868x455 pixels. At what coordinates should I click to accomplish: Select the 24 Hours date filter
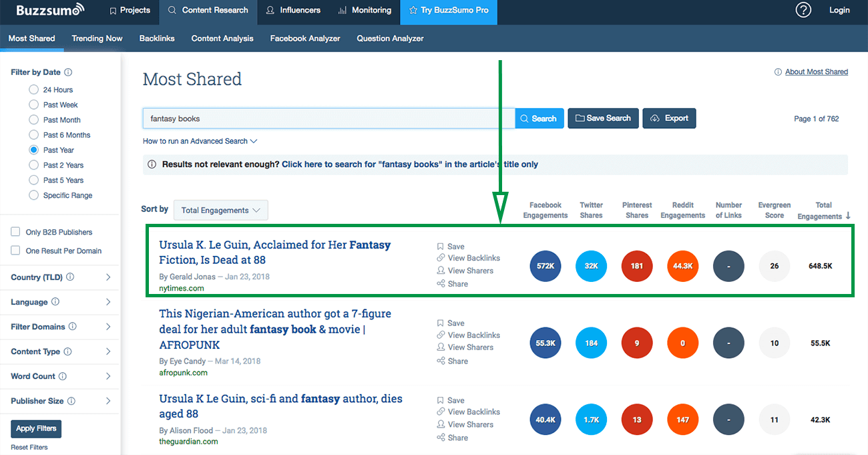tap(33, 90)
